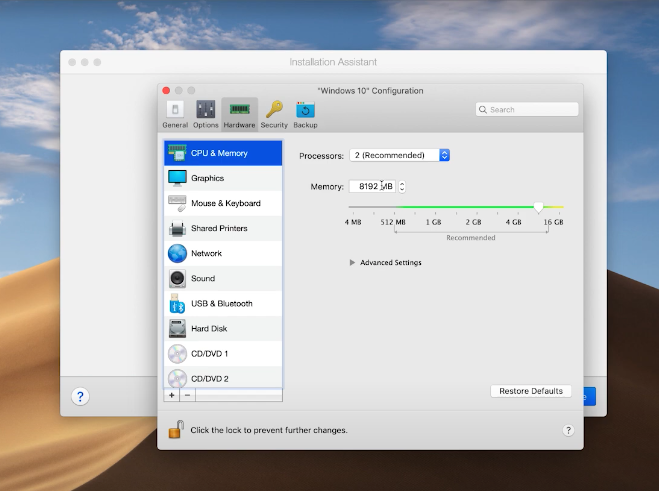Click the Memory stepper arrows
The image size is (659, 491).
click(402, 186)
